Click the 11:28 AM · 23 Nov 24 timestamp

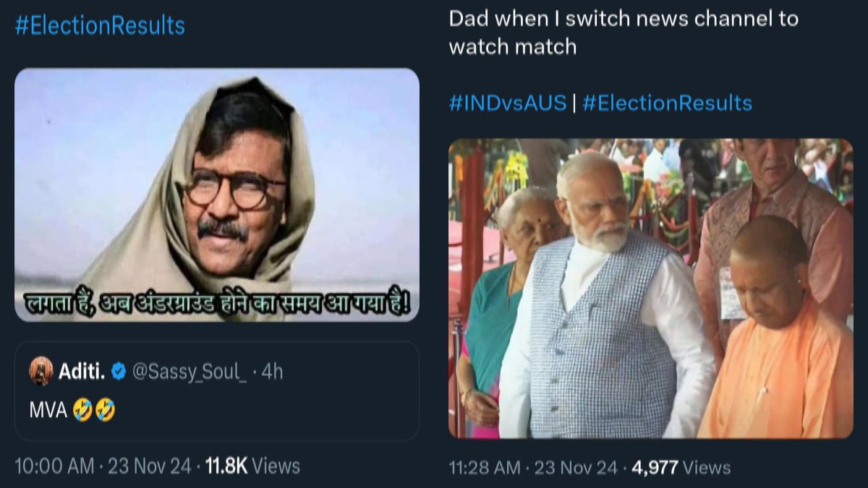point(533,468)
